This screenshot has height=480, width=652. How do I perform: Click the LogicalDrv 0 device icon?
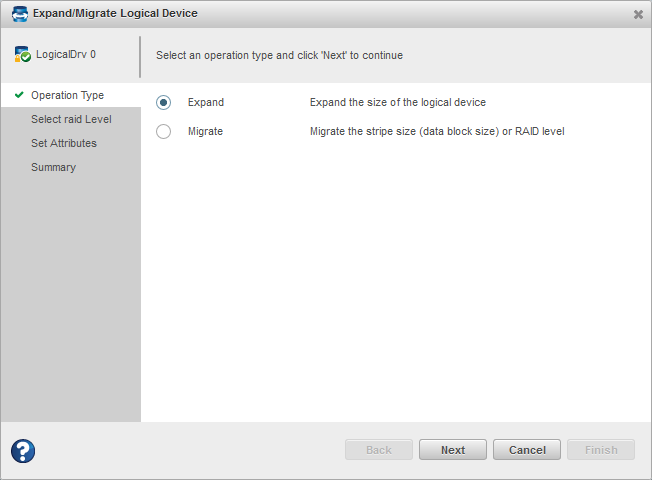[x=22, y=55]
